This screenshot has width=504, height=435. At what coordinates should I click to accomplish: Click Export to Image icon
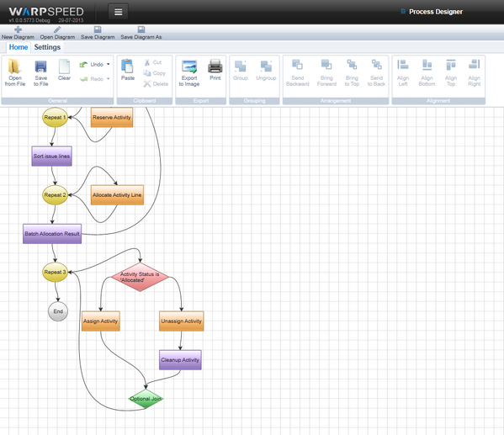[x=189, y=66]
